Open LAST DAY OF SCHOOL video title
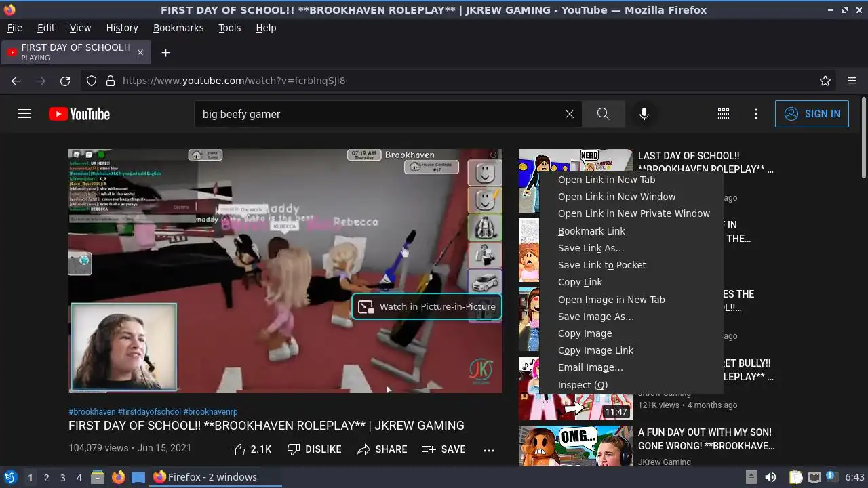This screenshot has width=868, height=488. click(x=705, y=163)
